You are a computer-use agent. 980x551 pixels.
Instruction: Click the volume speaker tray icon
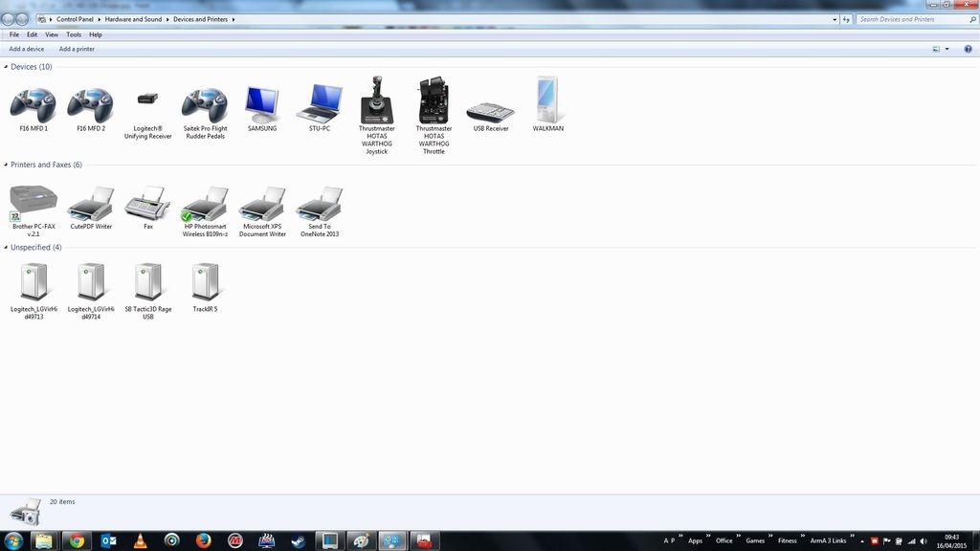click(924, 541)
